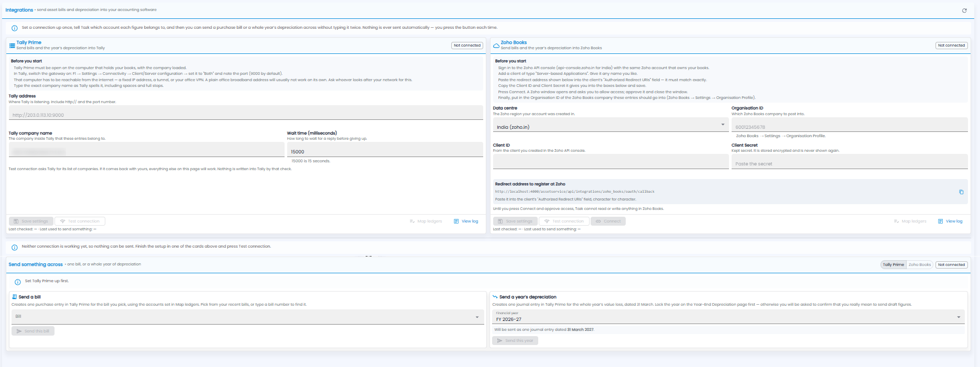980x367 pixels.
Task: Click the 'Integrations' page title
Action: (x=19, y=10)
